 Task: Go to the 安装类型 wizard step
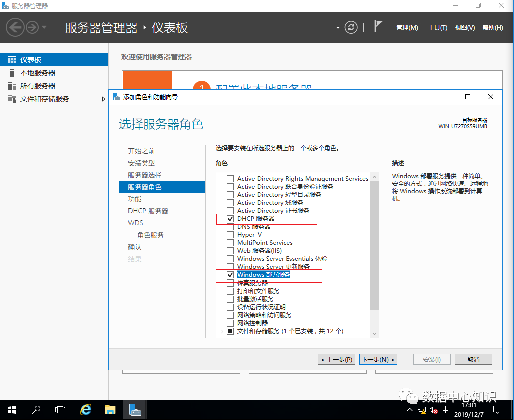tap(141, 163)
